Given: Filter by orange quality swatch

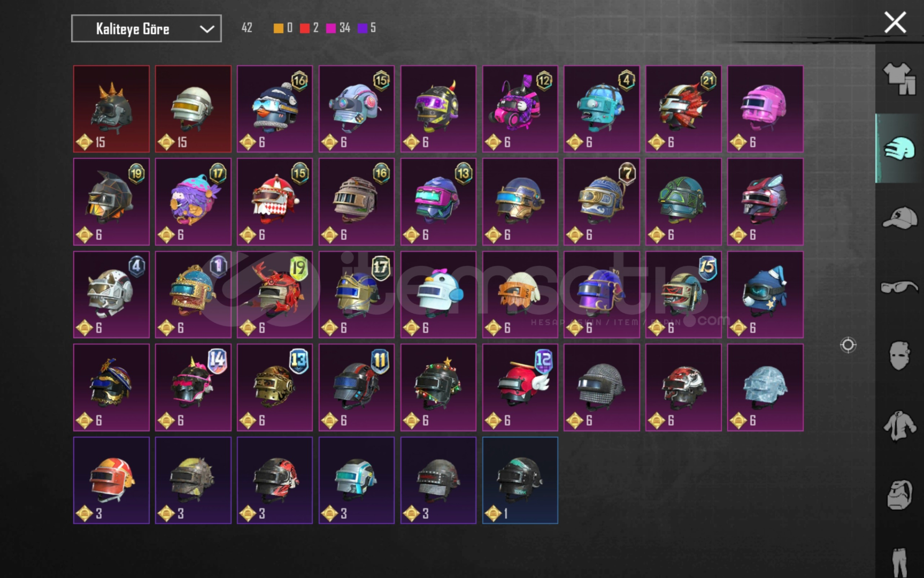Looking at the screenshot, I should [x=278, y=28].
